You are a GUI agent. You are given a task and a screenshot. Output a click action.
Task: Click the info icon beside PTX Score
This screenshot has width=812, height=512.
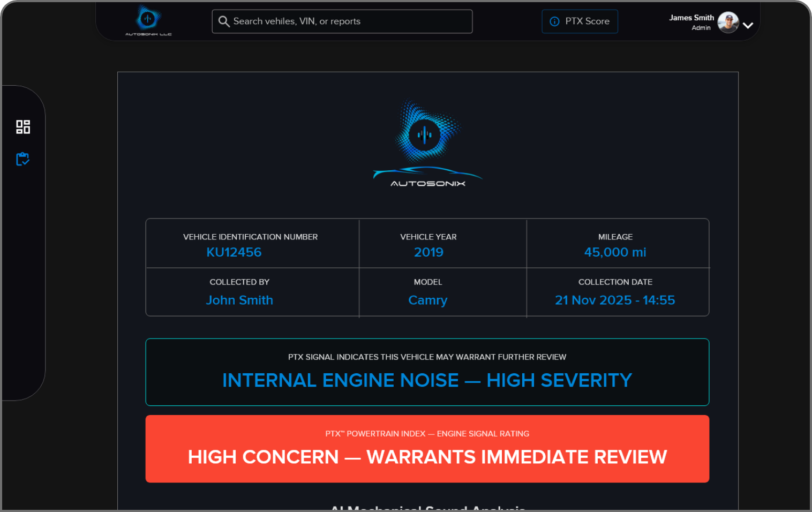coord(554,21)
